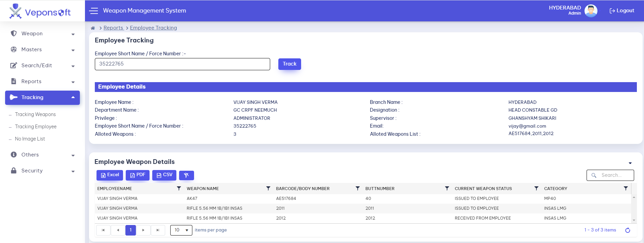
Task: Click the Masters menu dropdown arrow
Action: (73, 50)
